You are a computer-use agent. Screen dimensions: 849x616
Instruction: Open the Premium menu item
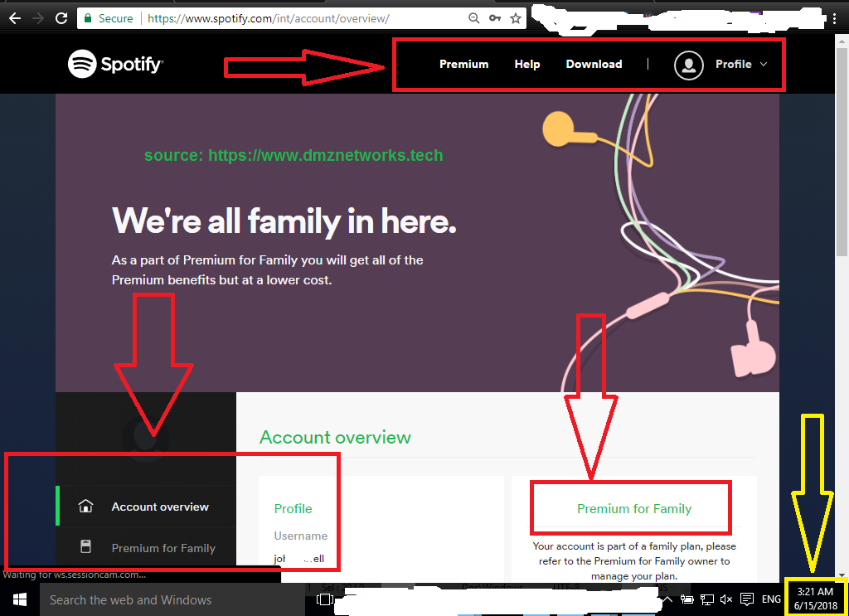(464, 64)
